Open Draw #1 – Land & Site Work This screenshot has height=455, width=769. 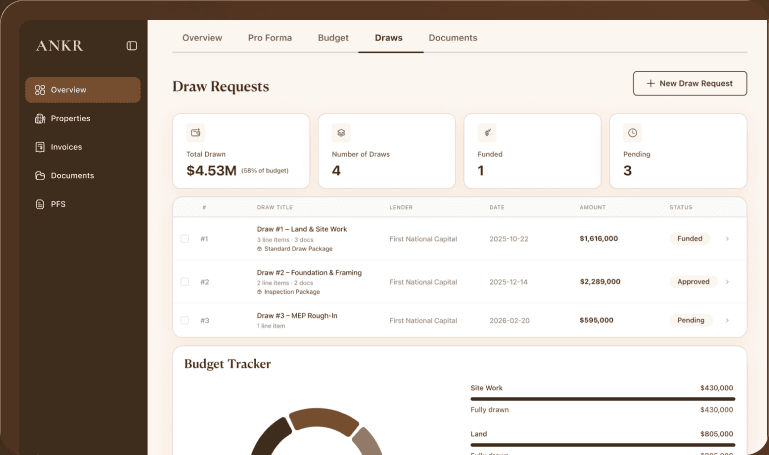click(302, 229)
